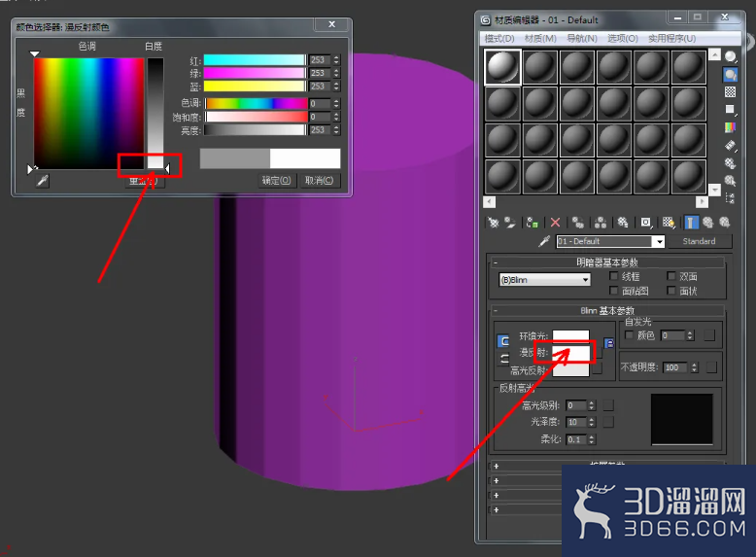Click sample slots scroll-down arrow
The width and height of the screenshot is (756, 557).
click(x=715, y=190)
